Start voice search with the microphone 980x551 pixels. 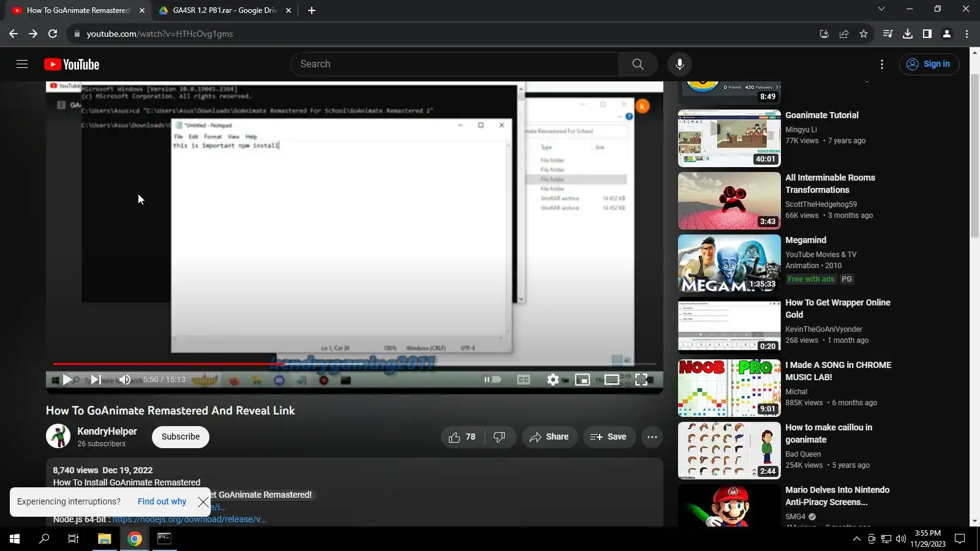pos(679,64)
